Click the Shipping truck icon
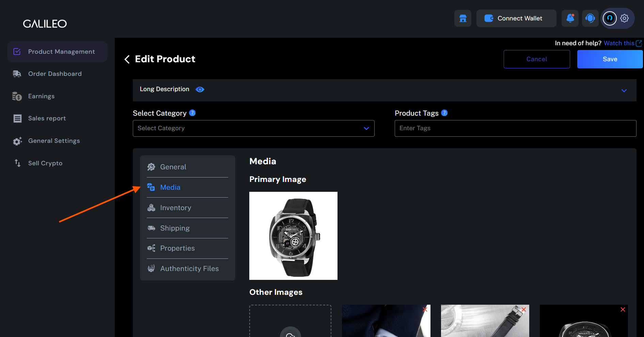The width and height of the screenshot is (644, 337). click(151, 228)
